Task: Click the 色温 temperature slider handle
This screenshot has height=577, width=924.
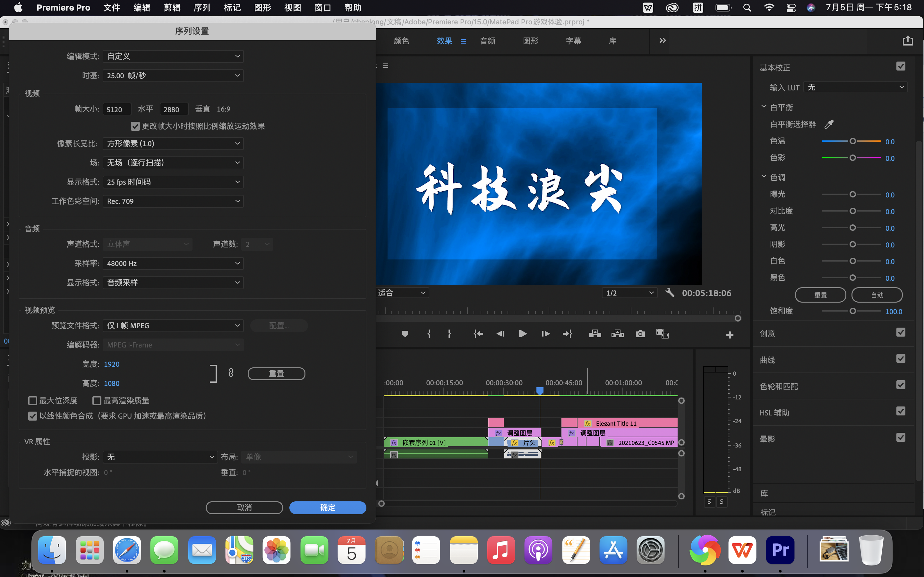Action: (852, 141)
